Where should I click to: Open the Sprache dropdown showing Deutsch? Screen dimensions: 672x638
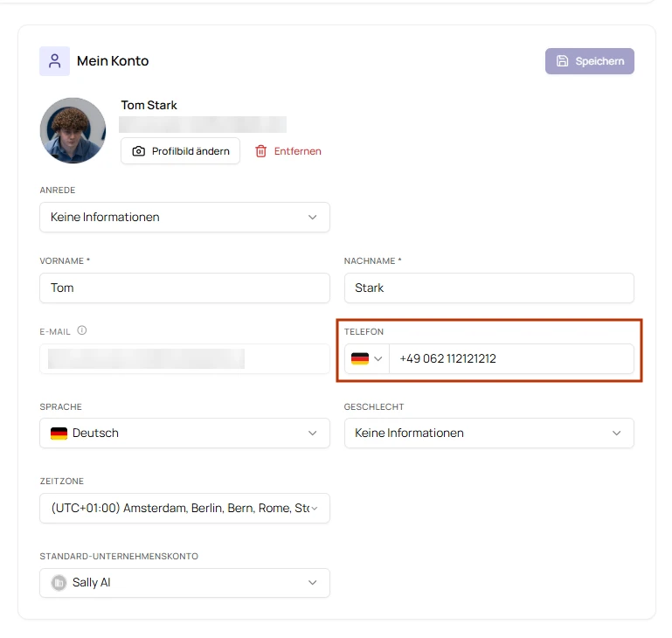[184, 433]
